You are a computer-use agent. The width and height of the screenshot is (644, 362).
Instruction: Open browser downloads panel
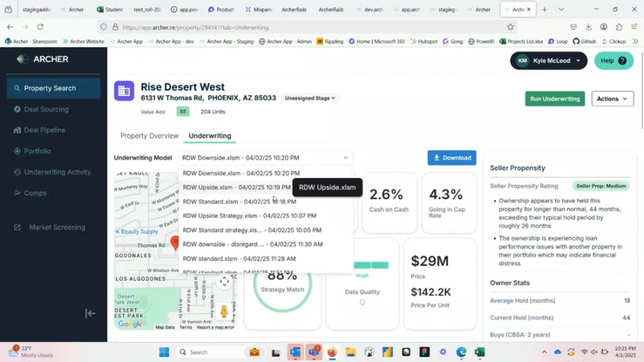(588, 27)
